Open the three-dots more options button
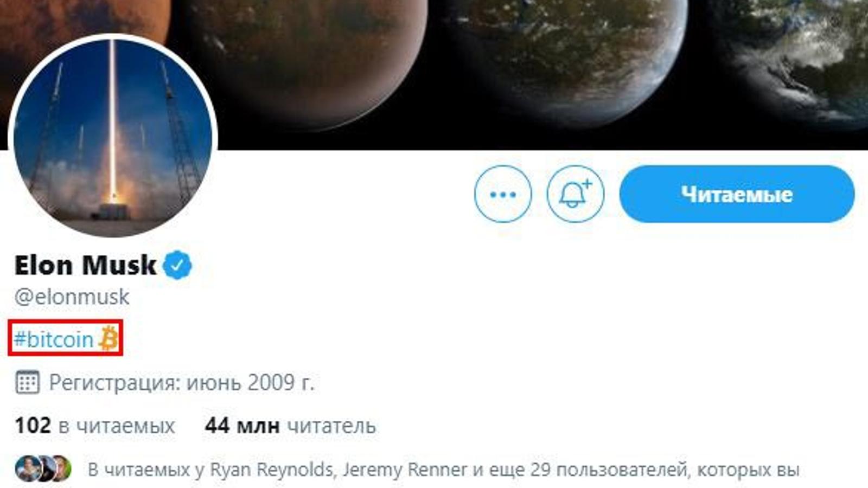Screen dimensions: 868x488 [503, 194]
